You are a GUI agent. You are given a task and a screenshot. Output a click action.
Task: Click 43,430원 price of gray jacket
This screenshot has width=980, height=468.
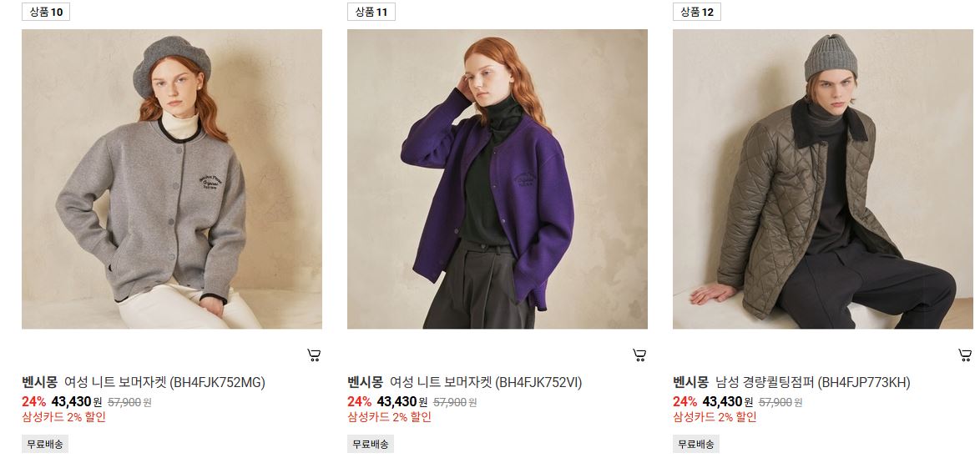pyautogui.click(x=77, y=402)
